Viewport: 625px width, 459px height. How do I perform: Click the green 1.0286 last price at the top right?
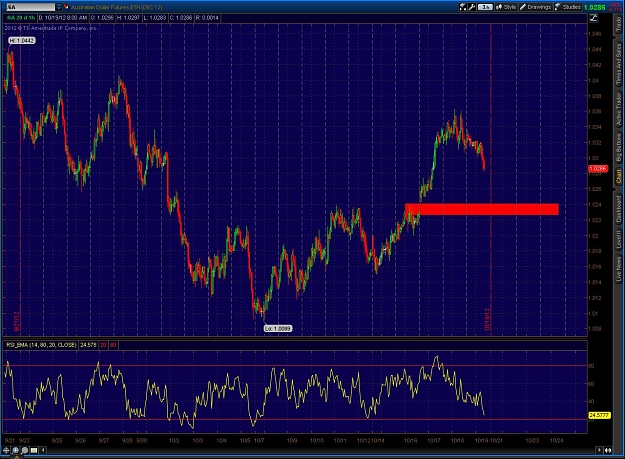pyautogui.click(x=594, y=7)
